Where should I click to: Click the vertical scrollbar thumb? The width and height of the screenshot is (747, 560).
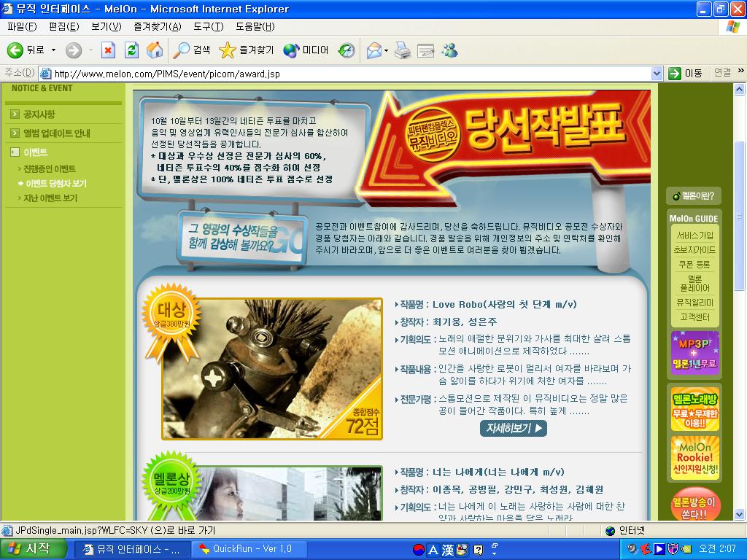(x=740, y=216)
